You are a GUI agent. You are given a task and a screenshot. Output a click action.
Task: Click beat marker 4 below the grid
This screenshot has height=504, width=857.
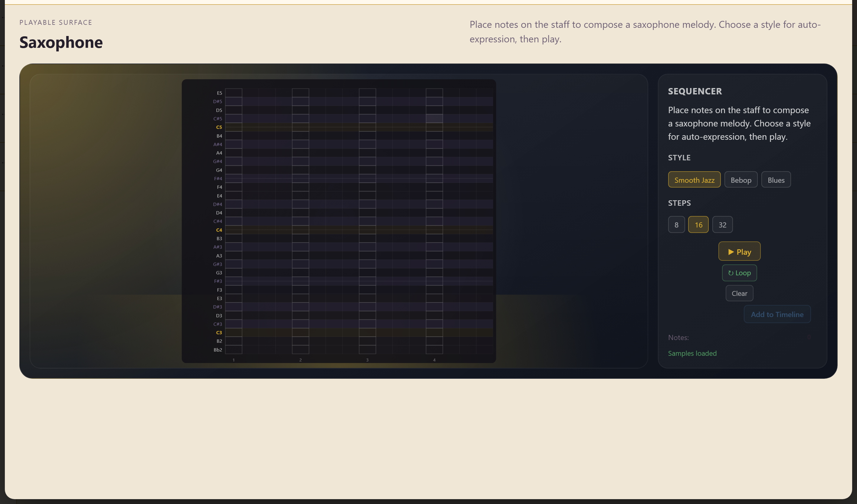coord(434,360)
